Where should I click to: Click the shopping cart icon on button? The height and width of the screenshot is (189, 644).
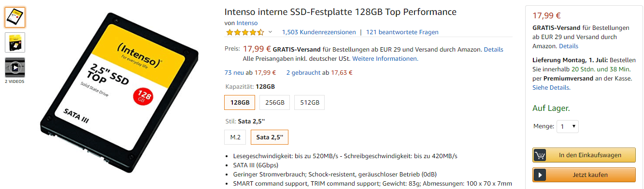click(x=540, y=155)
